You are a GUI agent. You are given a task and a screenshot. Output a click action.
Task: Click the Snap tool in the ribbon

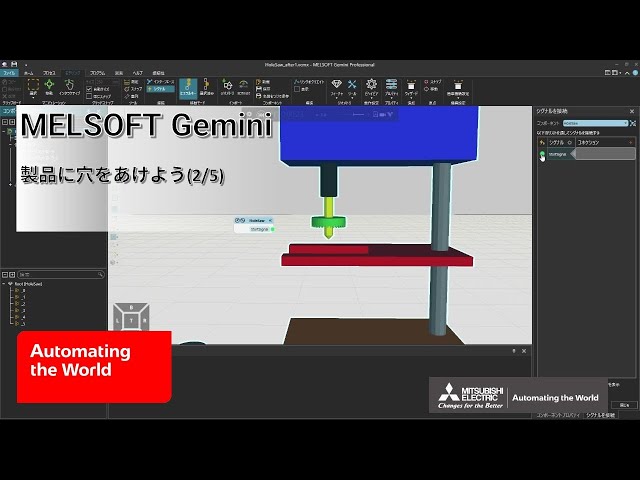point(133,89)
